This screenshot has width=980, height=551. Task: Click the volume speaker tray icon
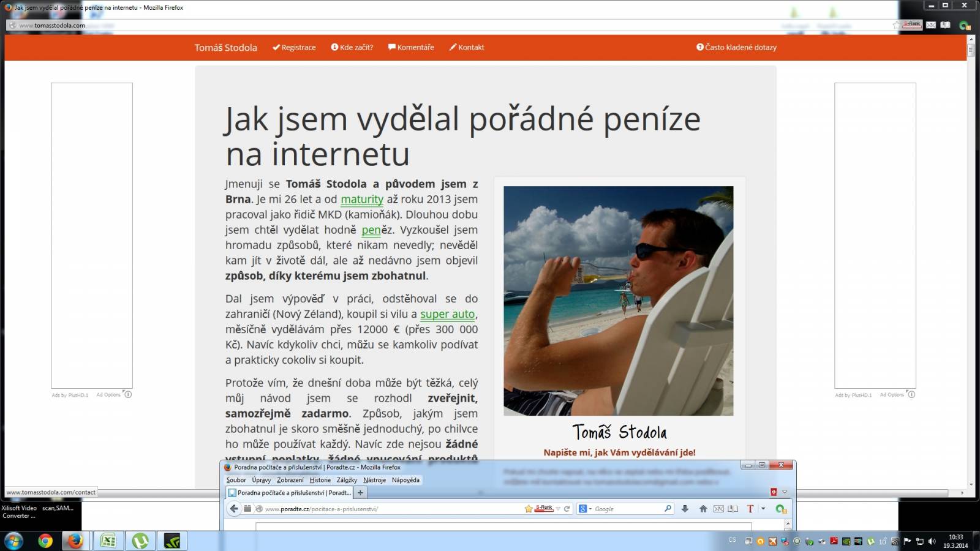coord(932,541)
